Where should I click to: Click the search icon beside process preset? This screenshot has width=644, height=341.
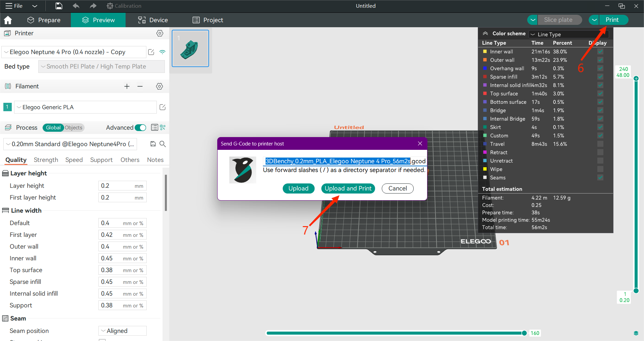(163, 144)
